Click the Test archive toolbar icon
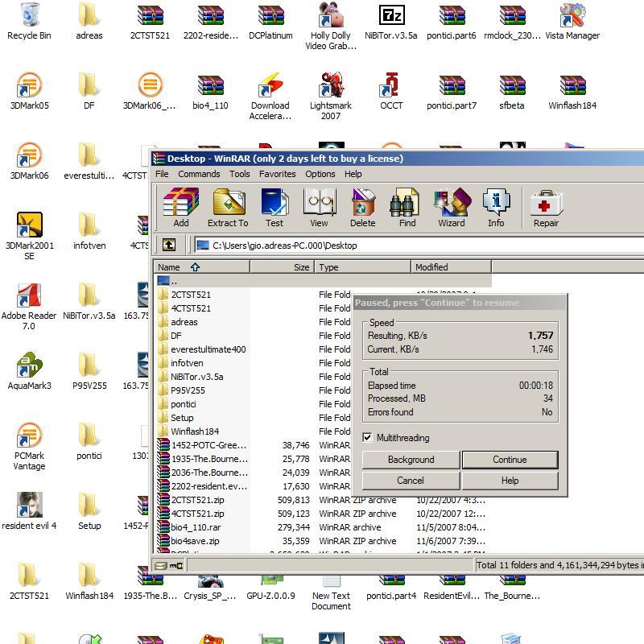Viewport: 644px width, 644px height. point(275,208)
